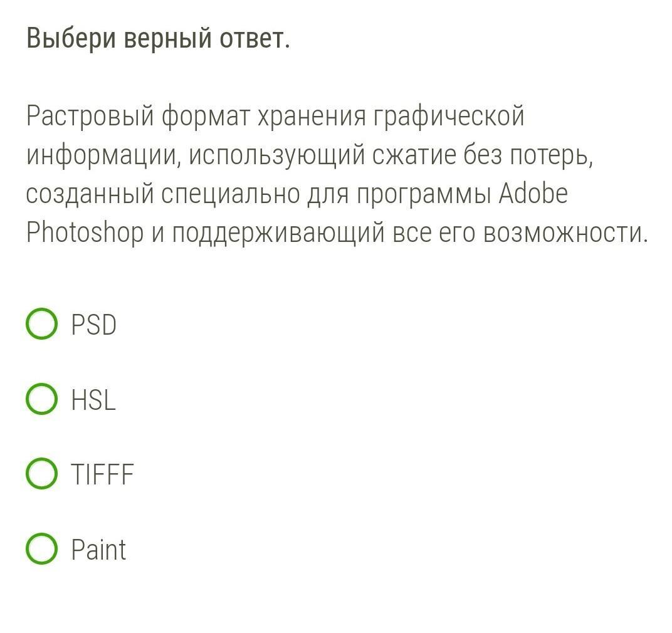Viewport: 672px width, 633px height.
Task: Click the heading 'Выбери верный ответ.'
Action: pos(158,39)
